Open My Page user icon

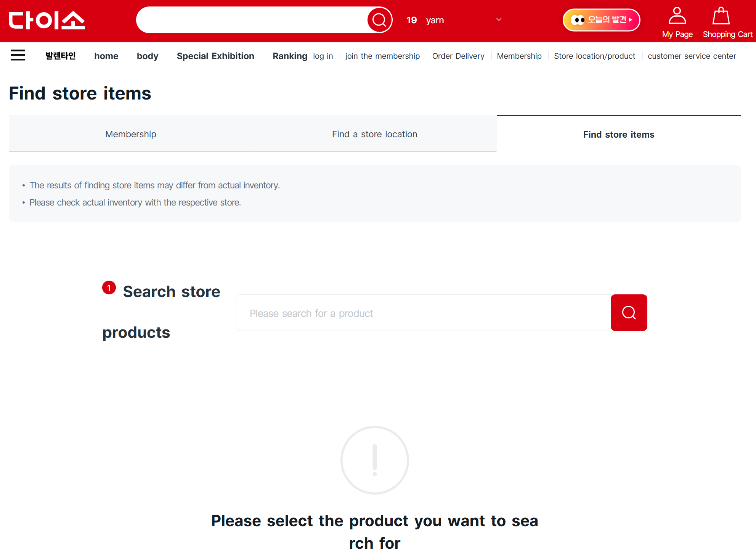(x=677, y=16)
